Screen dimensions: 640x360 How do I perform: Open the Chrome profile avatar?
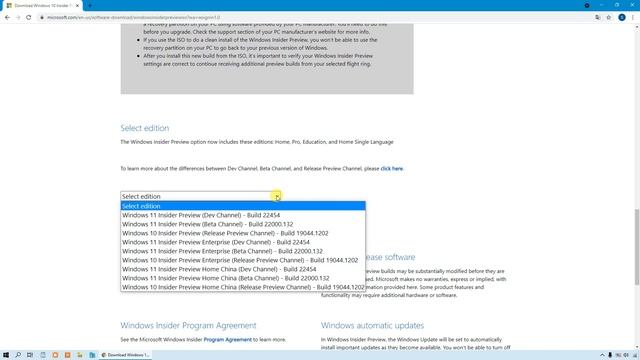click(x=622, y=17)
